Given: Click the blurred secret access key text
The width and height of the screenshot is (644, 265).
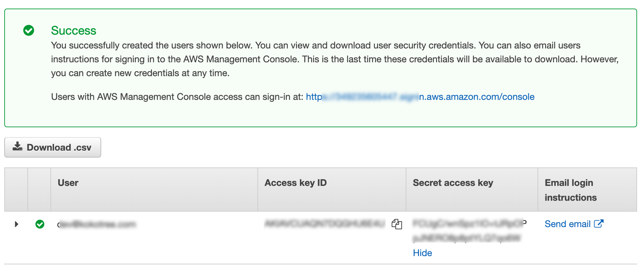Looking at the screenshot, I should tap(469, 231).
